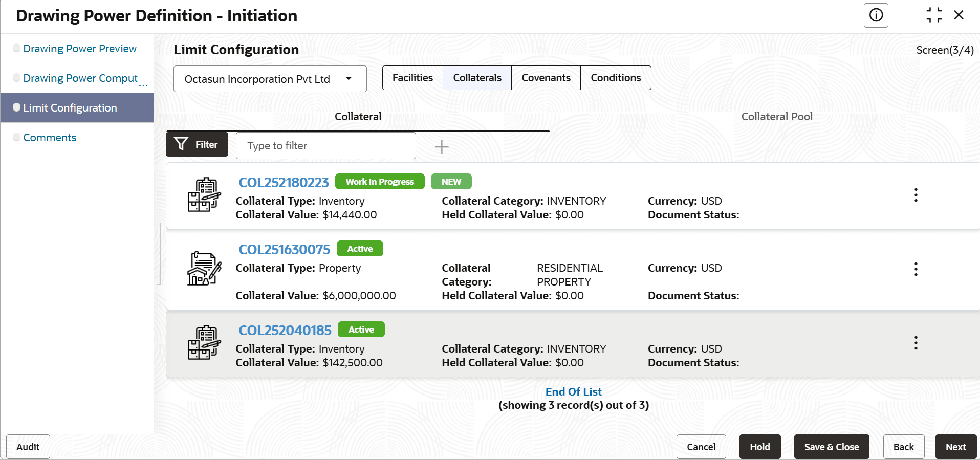980x460 pixels.
Task: Click the Cancel button
Action: tap(701, 447)
